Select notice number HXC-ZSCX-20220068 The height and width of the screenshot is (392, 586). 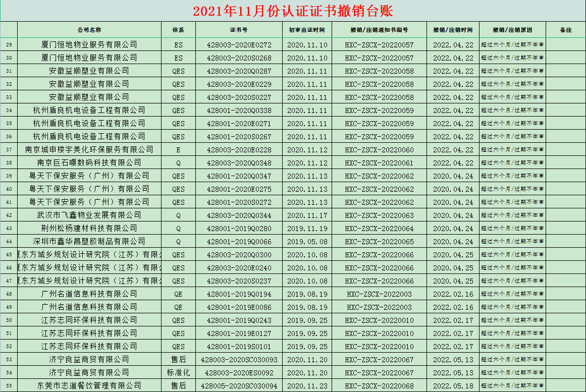point(379,386)
